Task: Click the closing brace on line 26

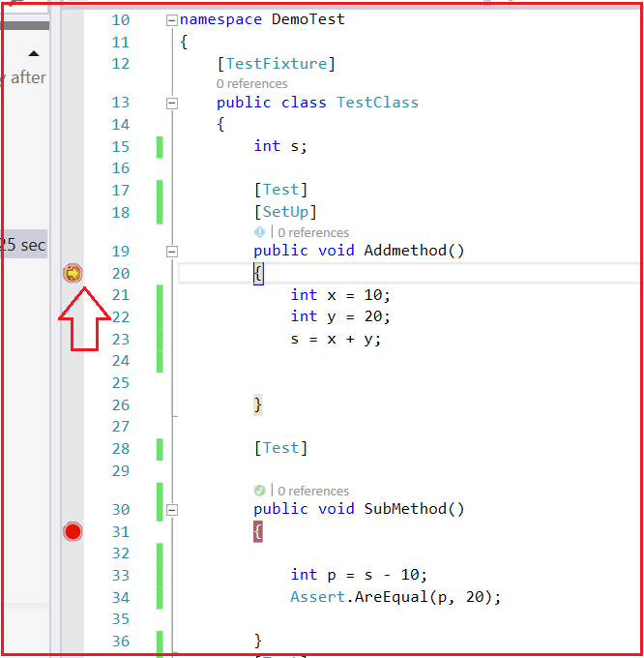Action: (258, 404)
